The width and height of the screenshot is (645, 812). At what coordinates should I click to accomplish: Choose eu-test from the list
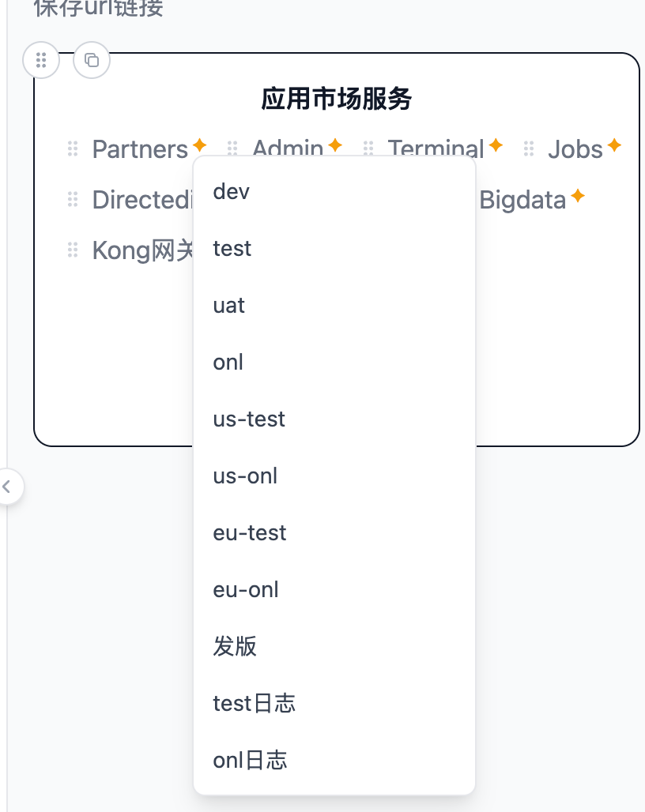tap(250, 533)
